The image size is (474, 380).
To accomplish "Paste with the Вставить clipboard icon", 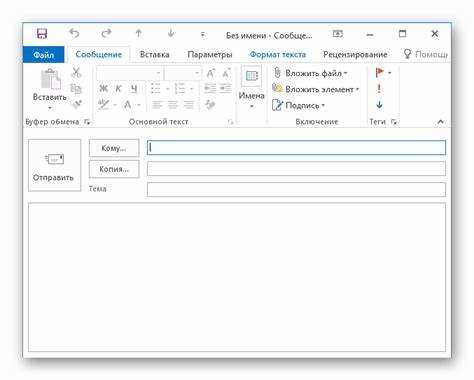I will (50, 79).
